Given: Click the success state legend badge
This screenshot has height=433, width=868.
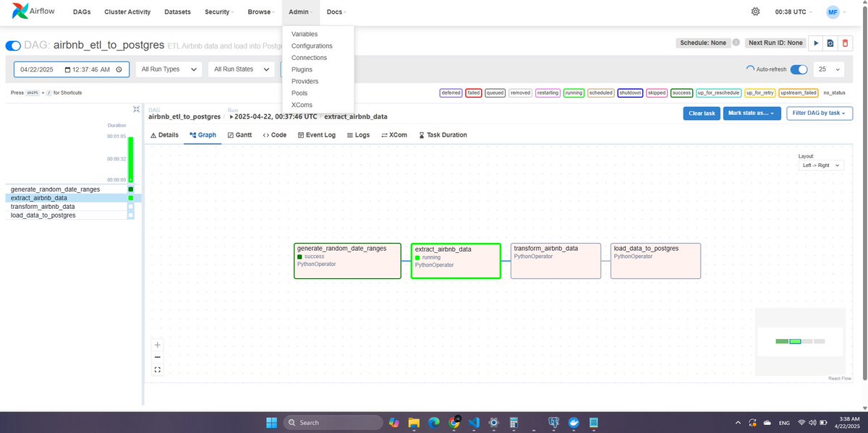Looking at the screenshot, I should 681,93.
